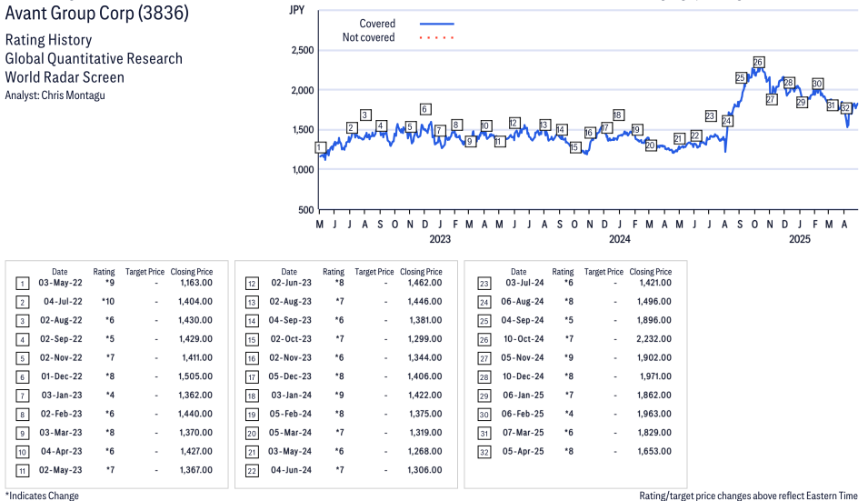The height and width of the screenshot is (501, 868).
Task: Select table row number box 26
Action: click(x=484, y=340)
